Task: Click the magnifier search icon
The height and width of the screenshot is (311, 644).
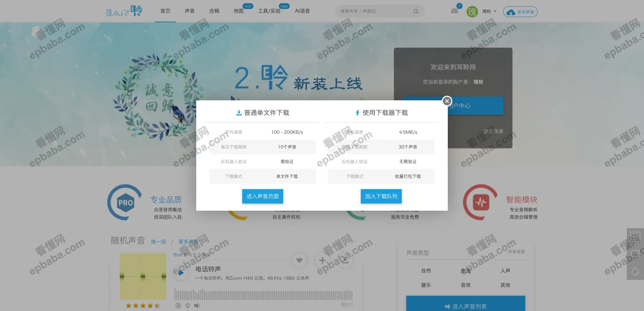Action: pos(416,12)
